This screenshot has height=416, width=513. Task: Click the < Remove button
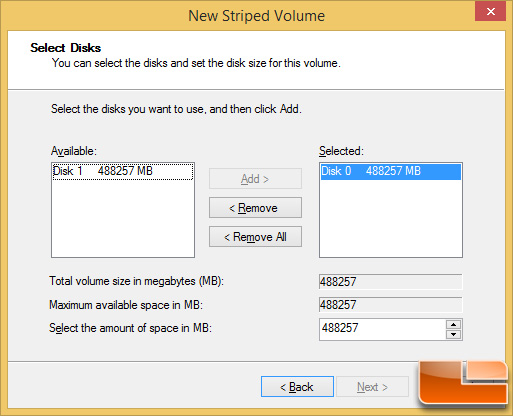tap(255, 208)
